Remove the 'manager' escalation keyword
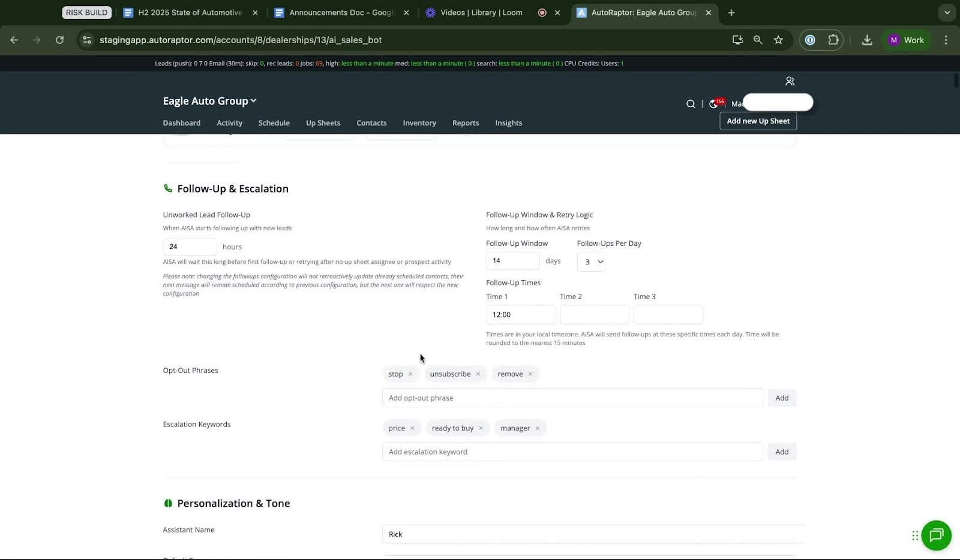Screen dimensions: 960x560 pos(538,428)
